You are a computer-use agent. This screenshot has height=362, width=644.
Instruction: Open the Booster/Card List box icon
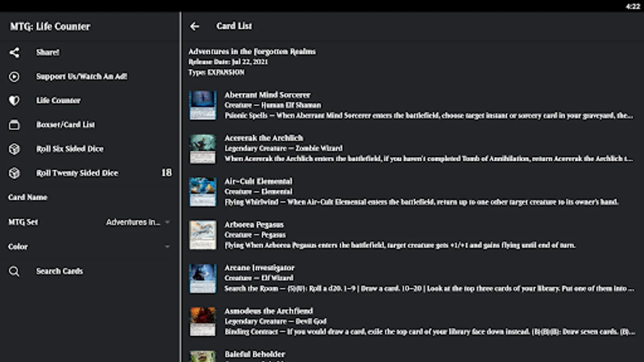[14, 125]
